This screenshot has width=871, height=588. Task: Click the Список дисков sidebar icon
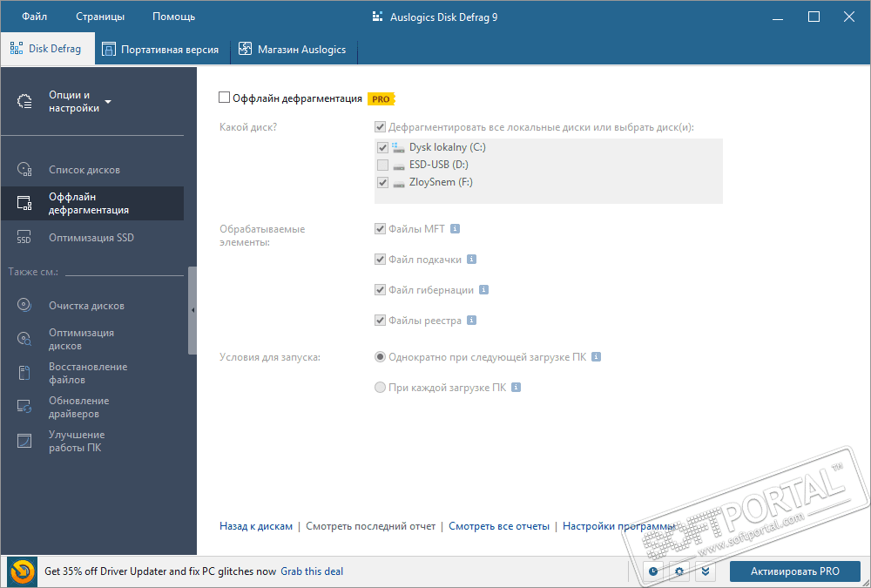[x=24, y=170]
